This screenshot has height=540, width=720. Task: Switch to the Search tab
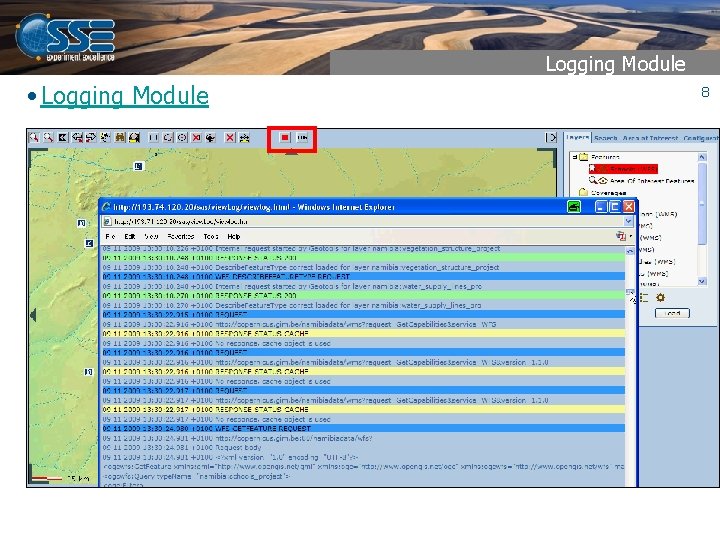pos(605,138)
